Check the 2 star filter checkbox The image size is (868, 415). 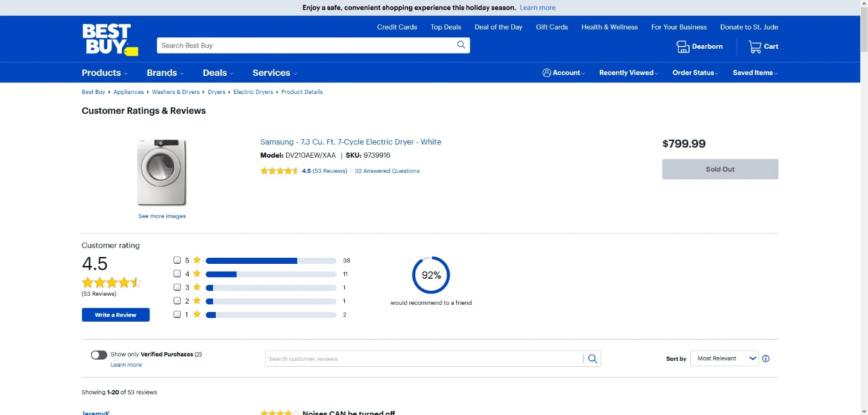pyautogui.click(x=177, y=301)
